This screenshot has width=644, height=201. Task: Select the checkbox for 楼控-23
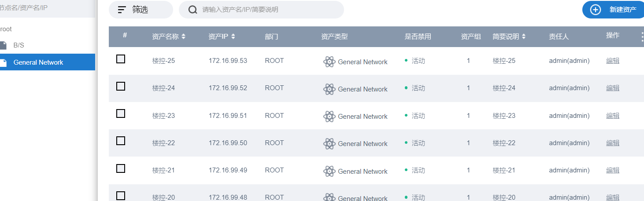point(121,113)
